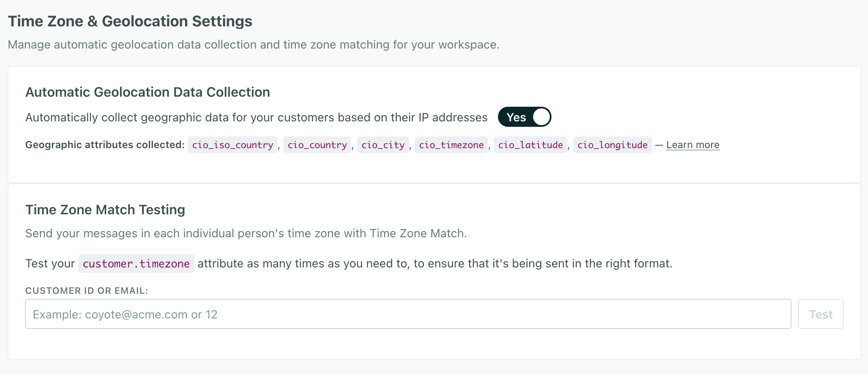The height and width of the screenshot is (375, 868).
Task: Click the Automatic Geolocation Data Collection heading
Action: tap(148, 92)
